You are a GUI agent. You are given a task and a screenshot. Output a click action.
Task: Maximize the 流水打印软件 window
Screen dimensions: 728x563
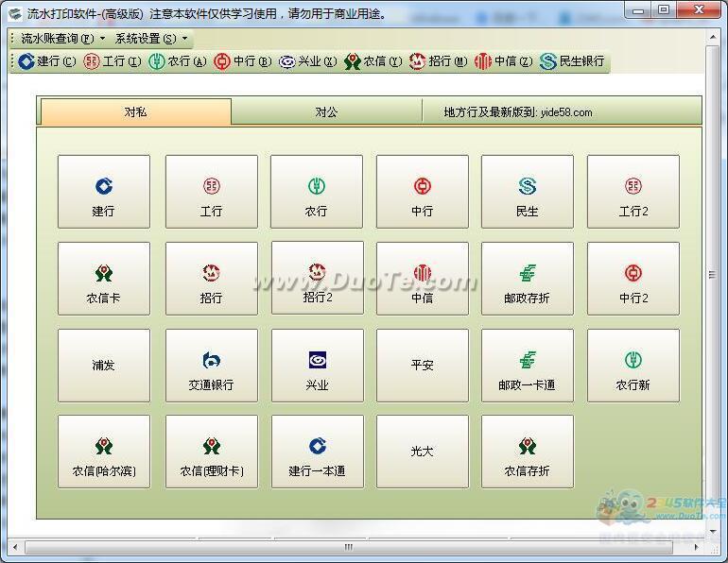(x=664, y=9)
